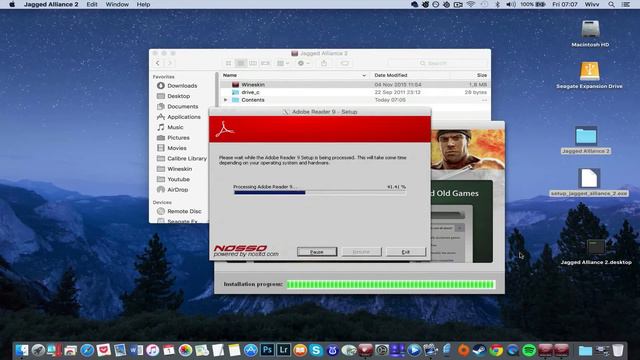
Task: Expand the Contents folder disclosure triangle
Action: click(x=225, y=100)
